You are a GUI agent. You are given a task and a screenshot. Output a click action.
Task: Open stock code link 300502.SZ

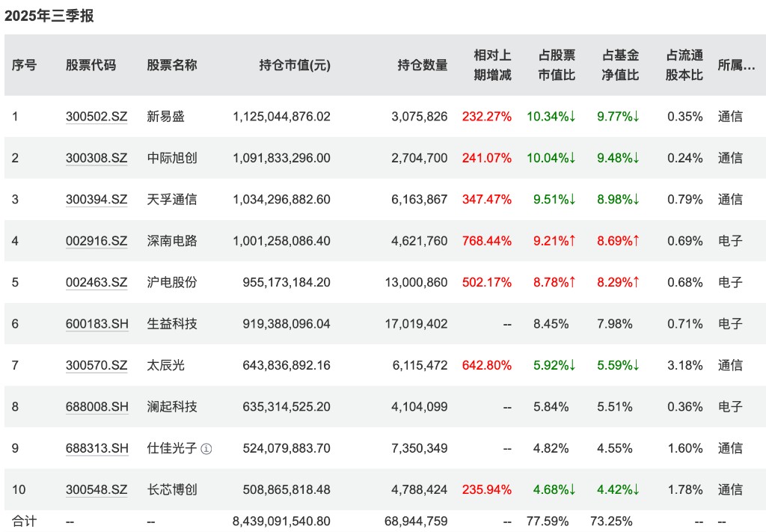(96, 117)
